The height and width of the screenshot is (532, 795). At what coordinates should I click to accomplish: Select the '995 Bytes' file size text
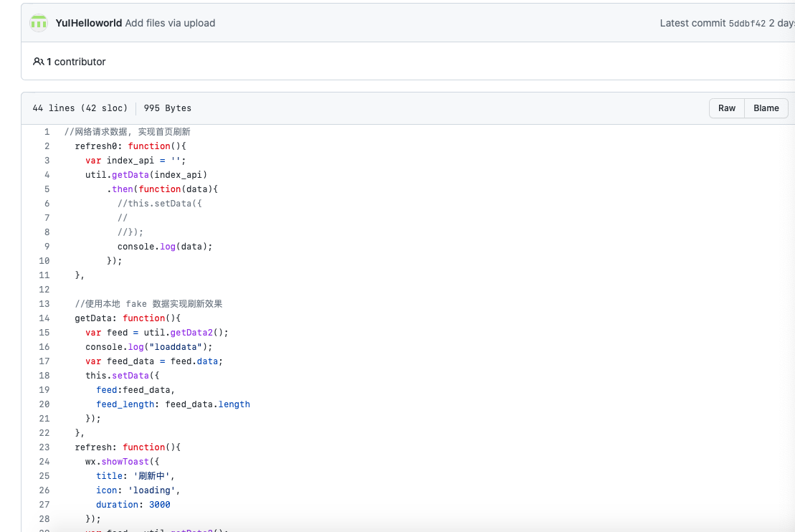167,108
